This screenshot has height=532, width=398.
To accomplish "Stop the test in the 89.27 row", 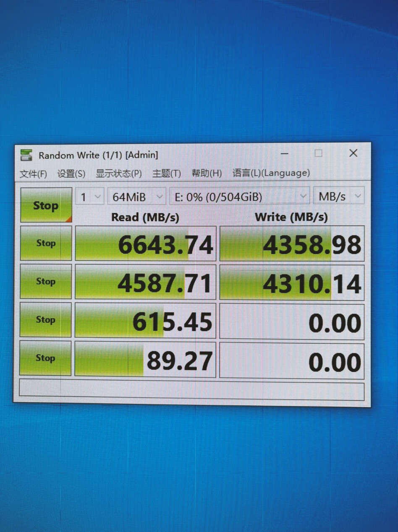I will 45,358.
